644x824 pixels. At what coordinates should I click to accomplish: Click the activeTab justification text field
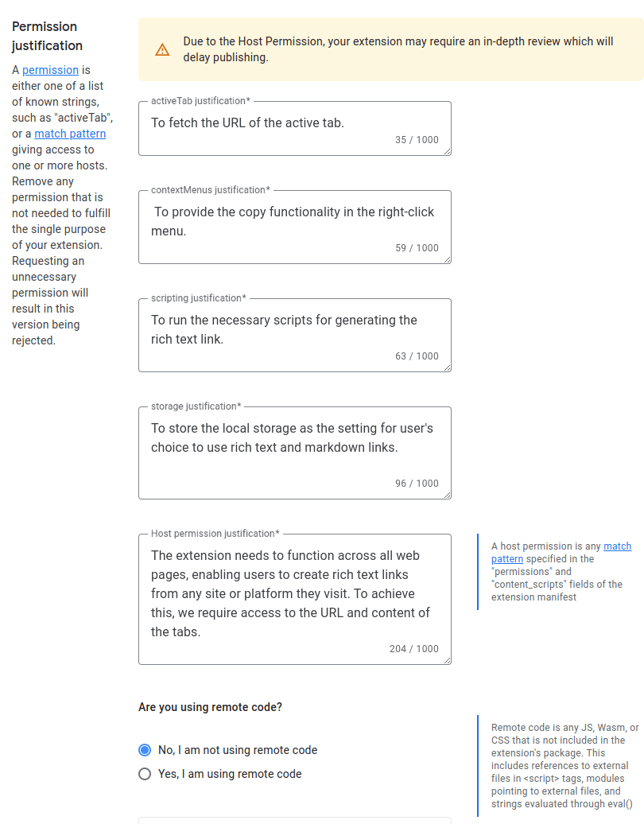tap(295, 129)
